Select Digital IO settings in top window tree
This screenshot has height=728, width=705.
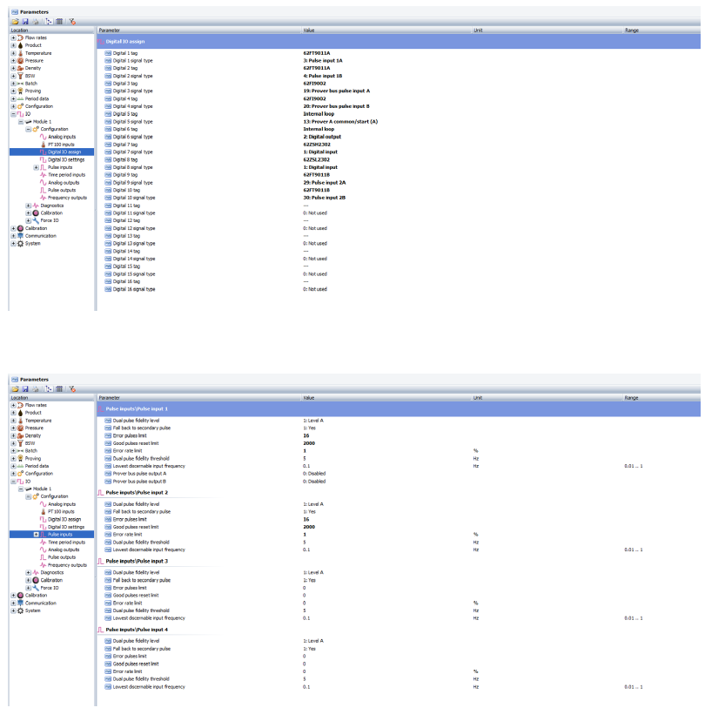(66, 159)
